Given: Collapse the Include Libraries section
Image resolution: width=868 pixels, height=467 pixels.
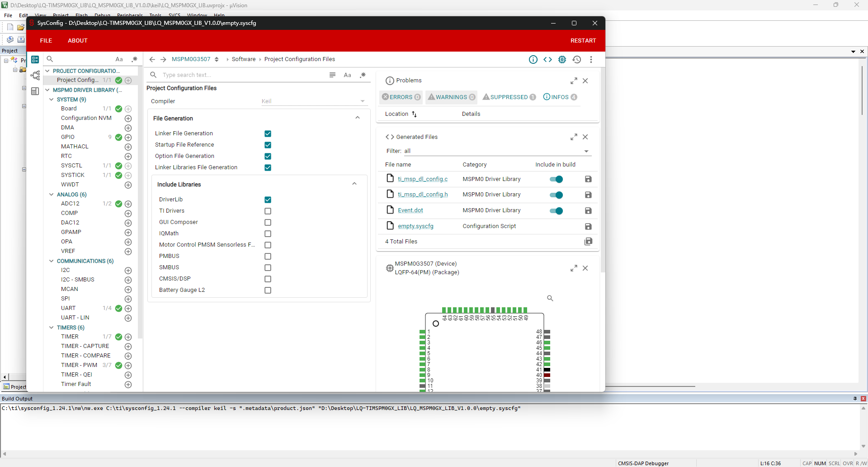Looking at the screenshot, I should pos(354,184).
